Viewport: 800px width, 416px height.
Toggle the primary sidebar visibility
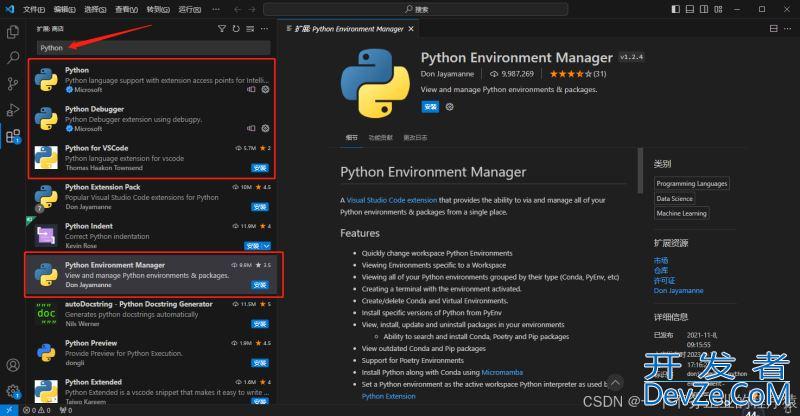(x=676, y=9)
